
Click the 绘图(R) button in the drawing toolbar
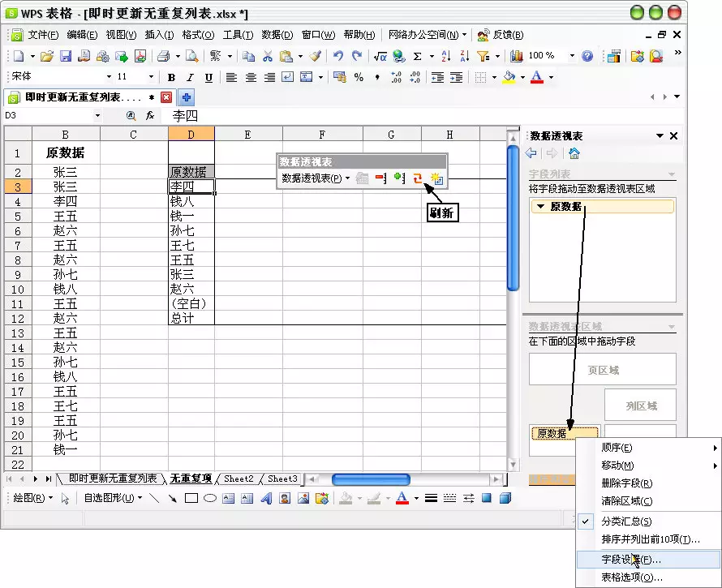click(32, 498)
